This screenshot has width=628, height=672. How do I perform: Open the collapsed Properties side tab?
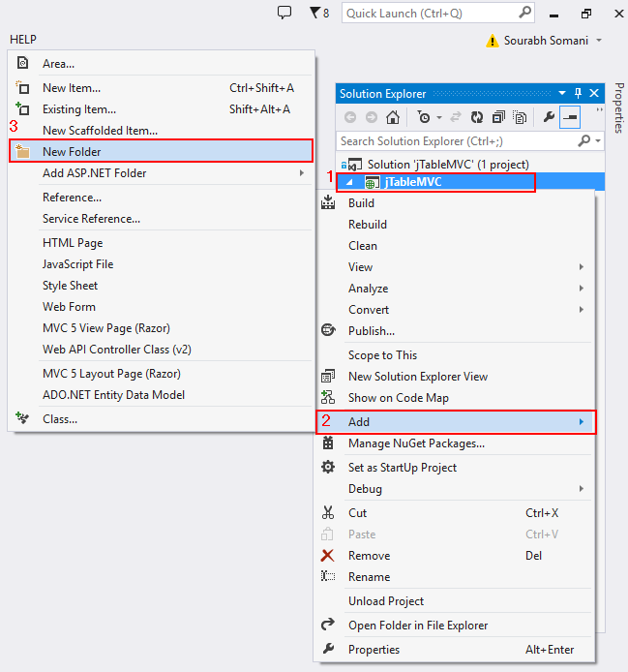[x=619, y=108]
